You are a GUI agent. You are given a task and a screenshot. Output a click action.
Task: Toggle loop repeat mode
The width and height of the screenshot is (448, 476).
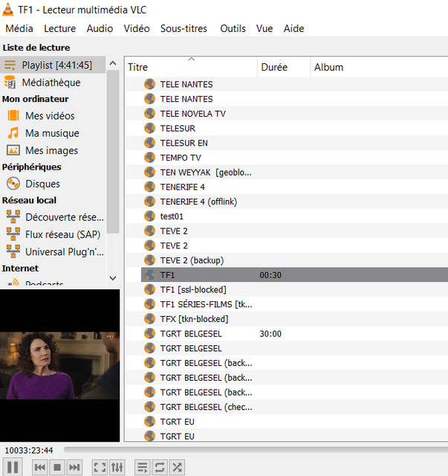(x=160, y=467)
